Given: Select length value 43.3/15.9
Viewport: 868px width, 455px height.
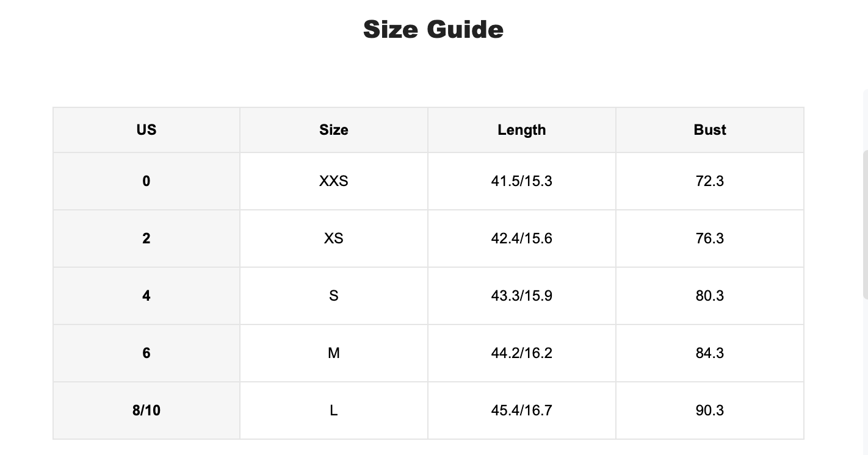Looking at the screenshot, I should tap(522, 296).
